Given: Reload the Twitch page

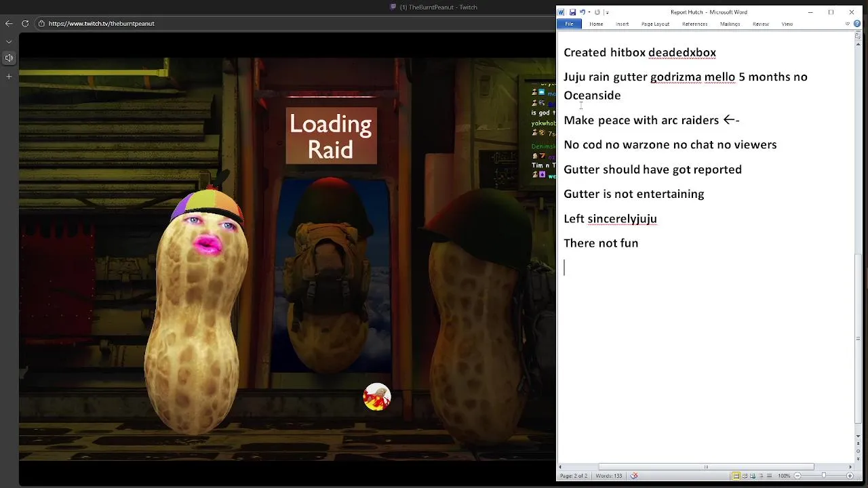Looking at the screenshot, I should pyautogui.click(x=25, y=23).
